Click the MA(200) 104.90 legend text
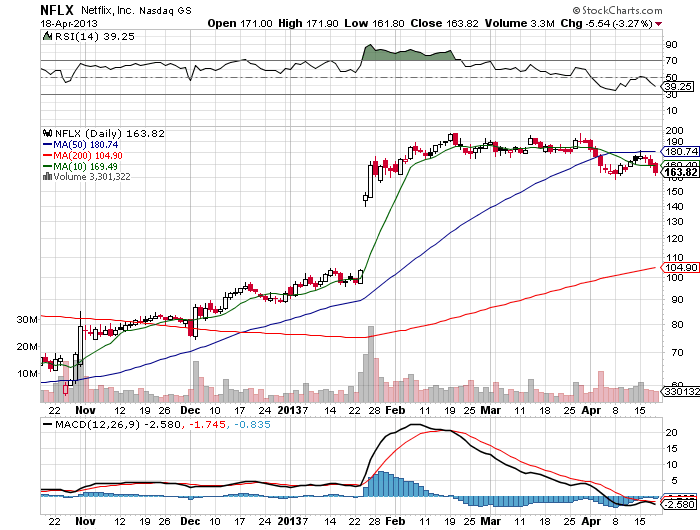700x530 pixels. click(88, 155)
